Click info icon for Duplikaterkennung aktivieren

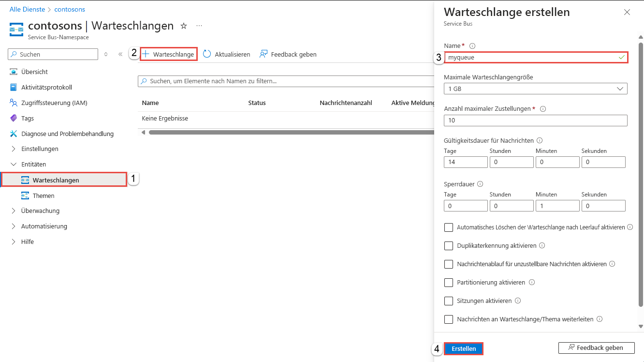point(542,245)
